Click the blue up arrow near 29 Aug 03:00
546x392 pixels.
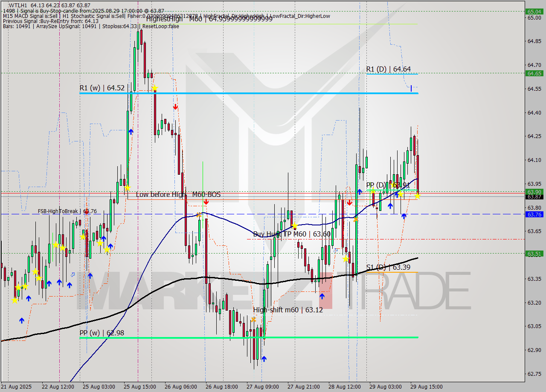click(x=390, y=205)
